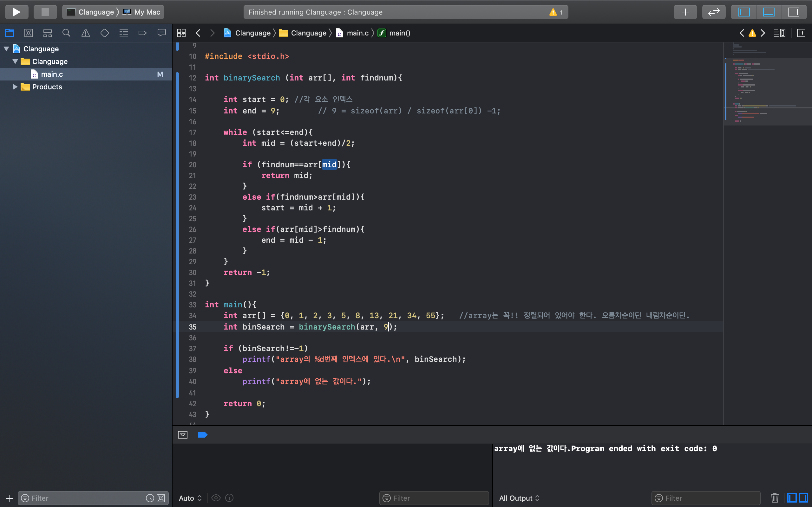The width and height of the screenshot is (812, 507).
Task: Open the All Output dropdown
Action: [519, 498]
